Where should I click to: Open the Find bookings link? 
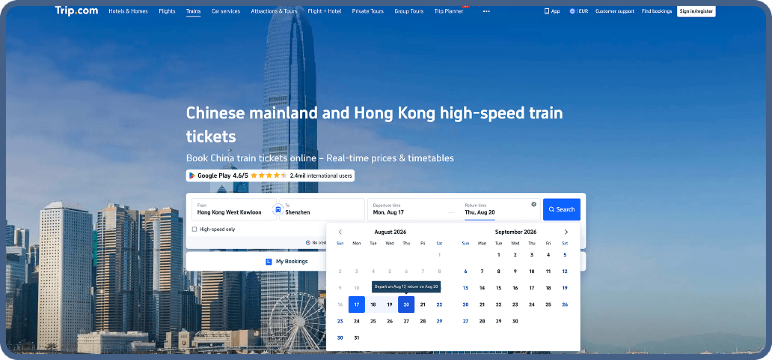tap(657, 11)
